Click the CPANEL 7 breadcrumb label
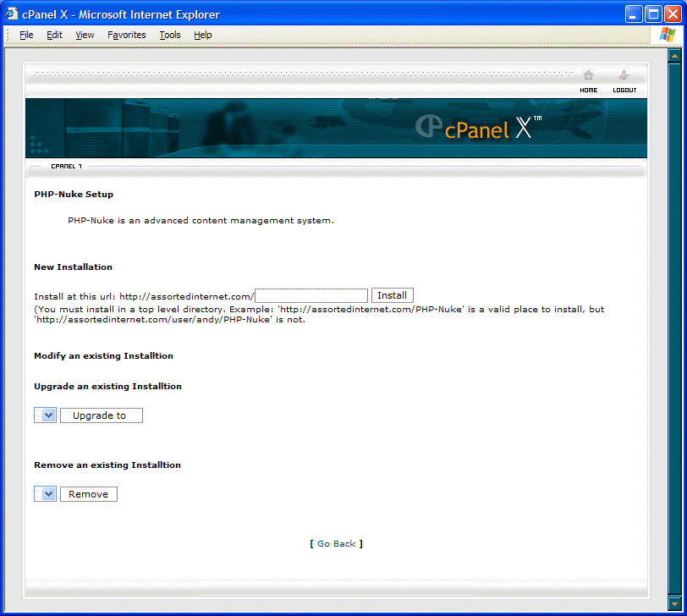 (66, 167)
